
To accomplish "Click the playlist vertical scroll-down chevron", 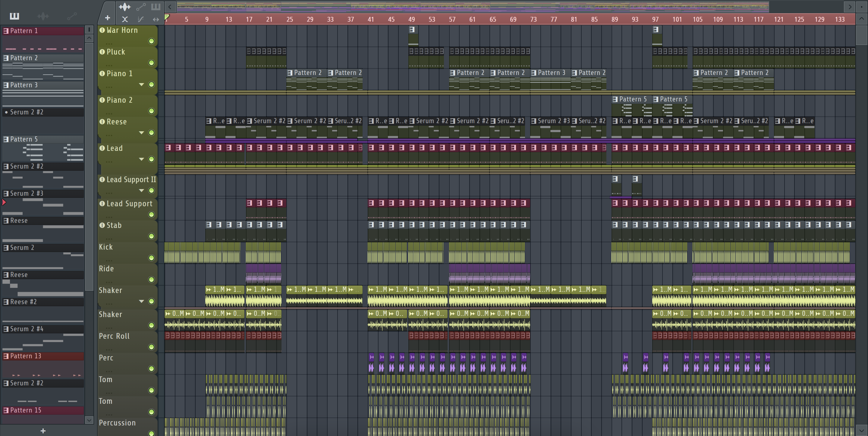I will click(x=862, y=430).
